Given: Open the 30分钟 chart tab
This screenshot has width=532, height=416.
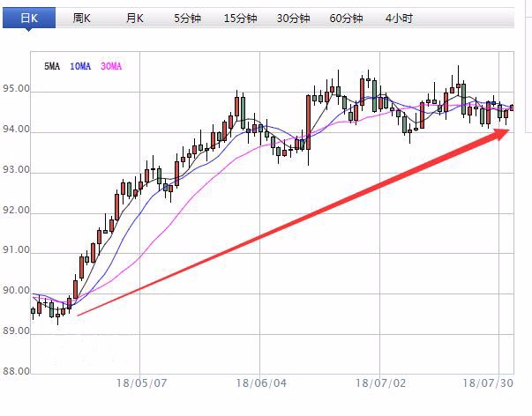Looking at the screenshot, I should point(293,18).
